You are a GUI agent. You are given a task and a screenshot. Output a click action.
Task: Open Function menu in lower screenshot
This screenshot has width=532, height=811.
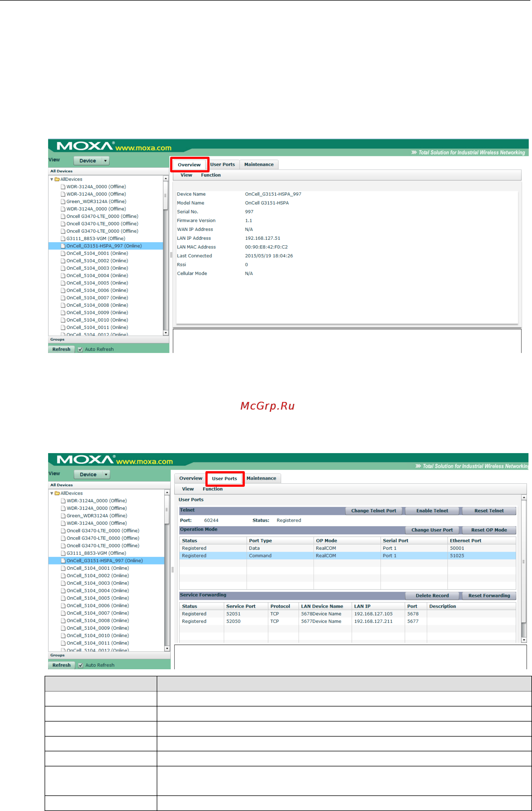[x=213, y=489]
